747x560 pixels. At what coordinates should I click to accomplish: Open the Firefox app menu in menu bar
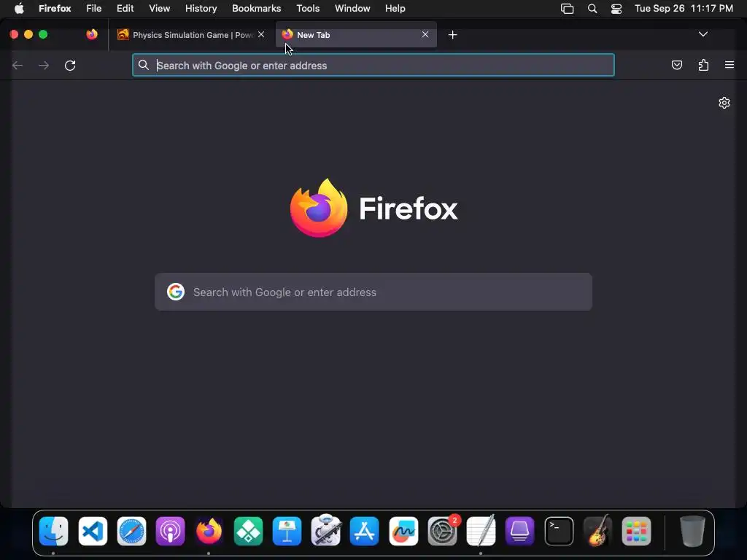tap(55, 8)
